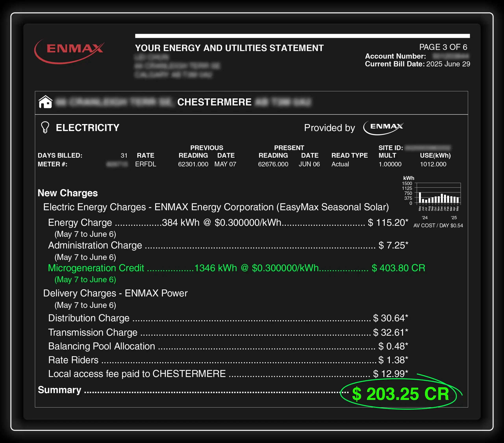Image resolution: width=504 pixels, height=443 pixels.
Task: Click the AV COST / DAY $0.54 text
Action: (438, 225)
